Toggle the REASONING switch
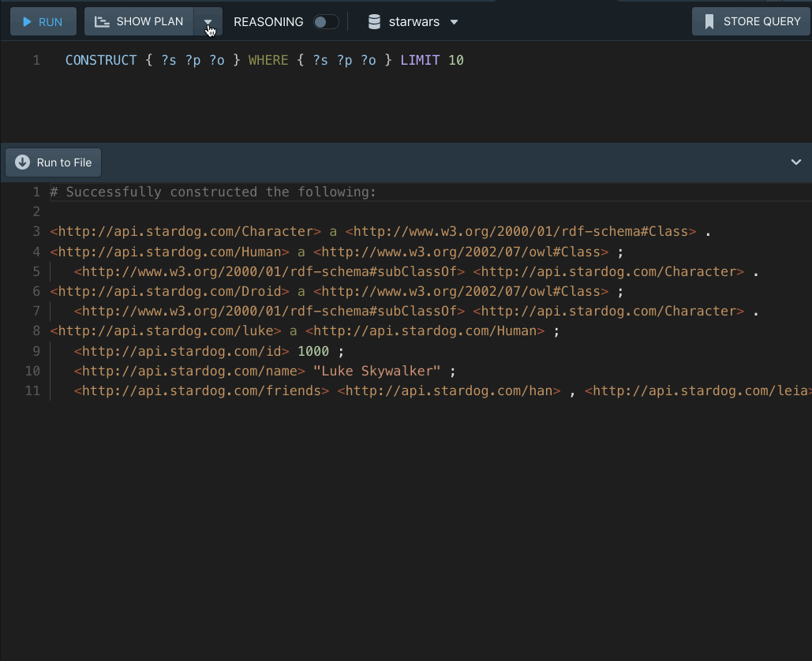Viewport: 812px width, 661px height. pos(326,22)
